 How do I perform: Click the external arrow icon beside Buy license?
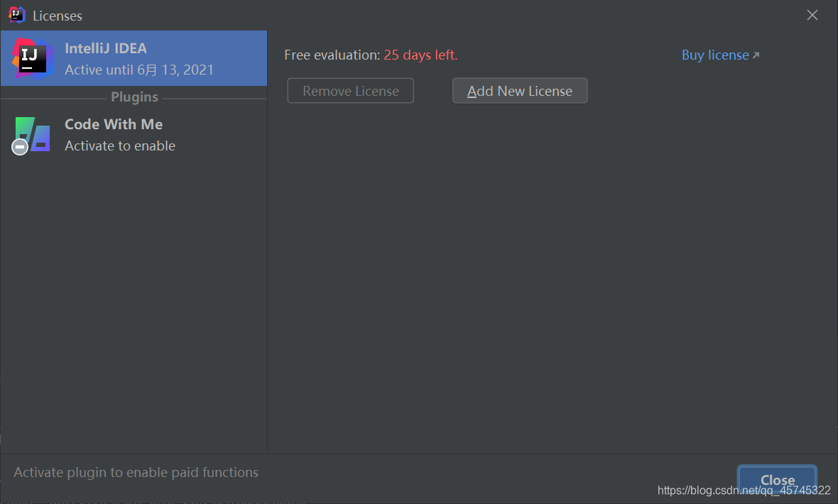[756, 55]
